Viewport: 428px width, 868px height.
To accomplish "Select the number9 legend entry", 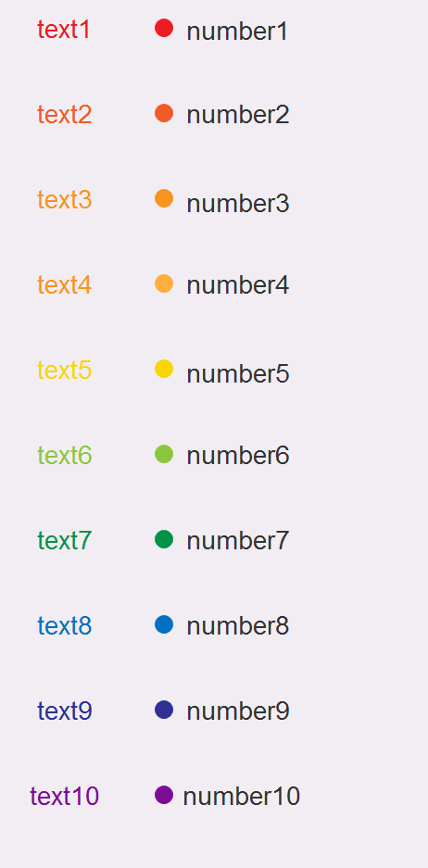I will tap(238, 711).
